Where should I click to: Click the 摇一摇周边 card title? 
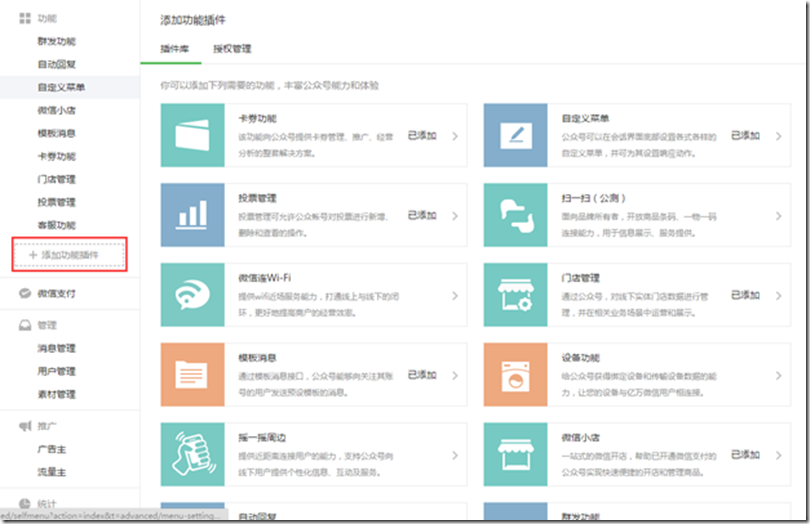(261, 438)
